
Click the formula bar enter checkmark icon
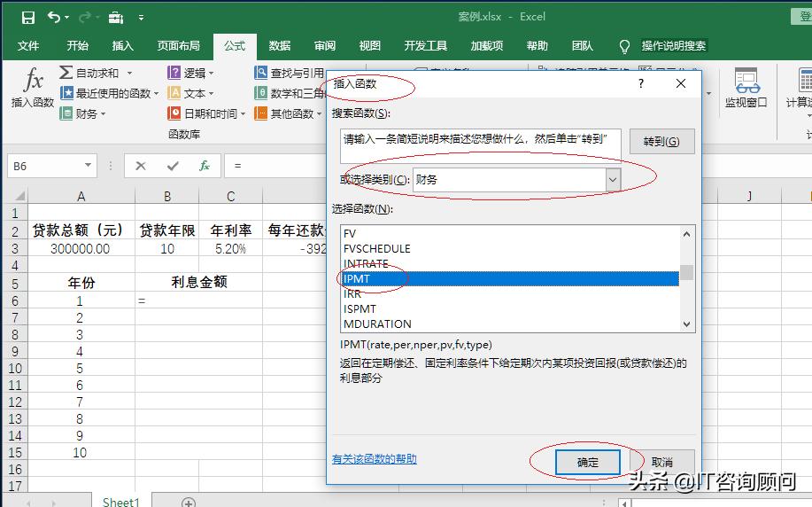click(173, 166)
